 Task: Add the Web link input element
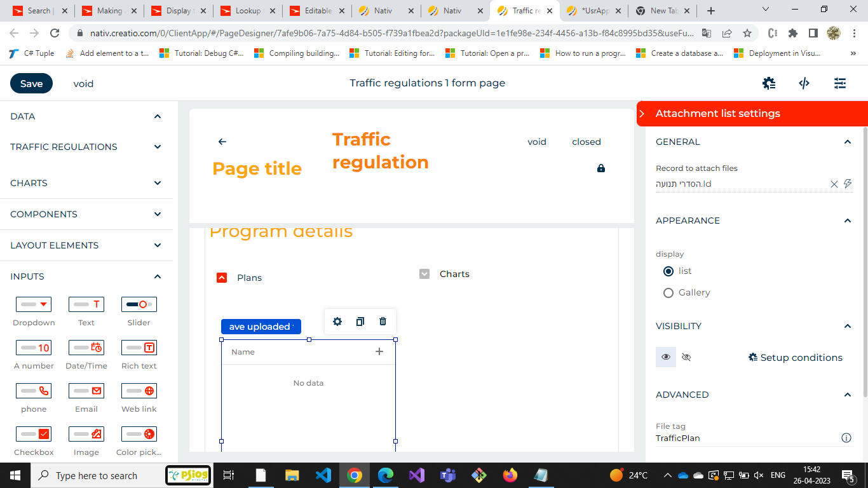point(139,398)
